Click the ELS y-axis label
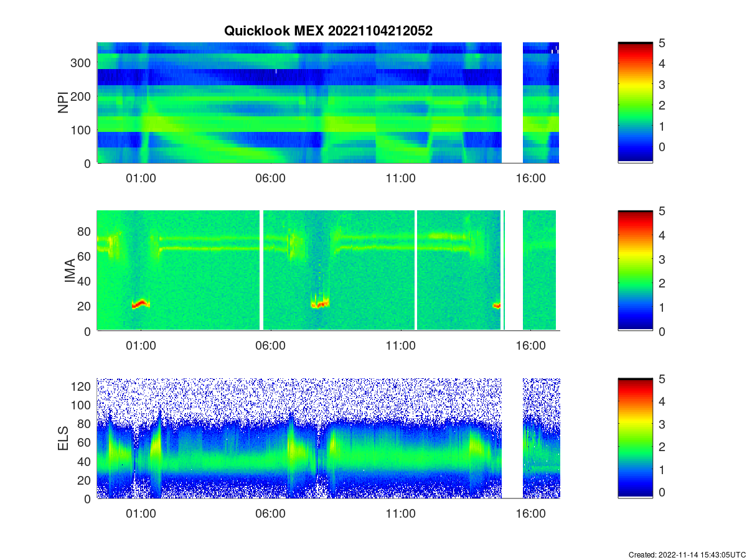This screenshot has width=747, height=560. (63, 439)
